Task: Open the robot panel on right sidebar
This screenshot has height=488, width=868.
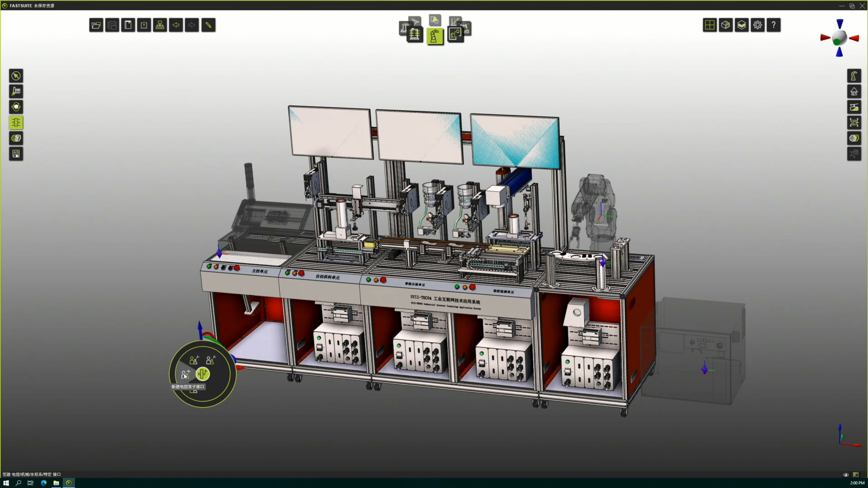Action: pyautogui.click(x=854, y=76)
